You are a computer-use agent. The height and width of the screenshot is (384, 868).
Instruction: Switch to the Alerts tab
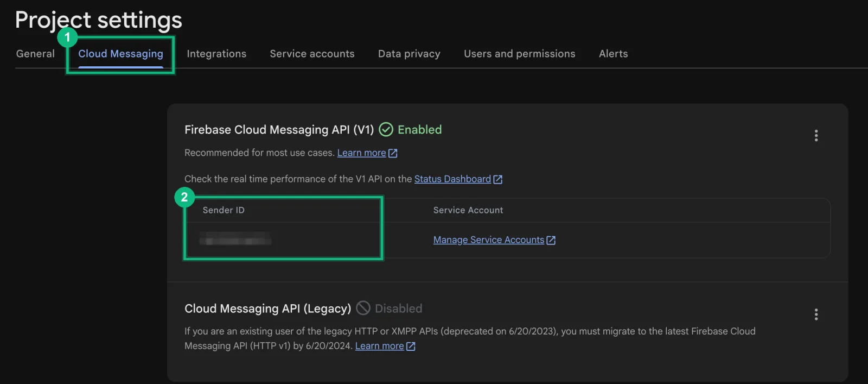pos(613,54)
